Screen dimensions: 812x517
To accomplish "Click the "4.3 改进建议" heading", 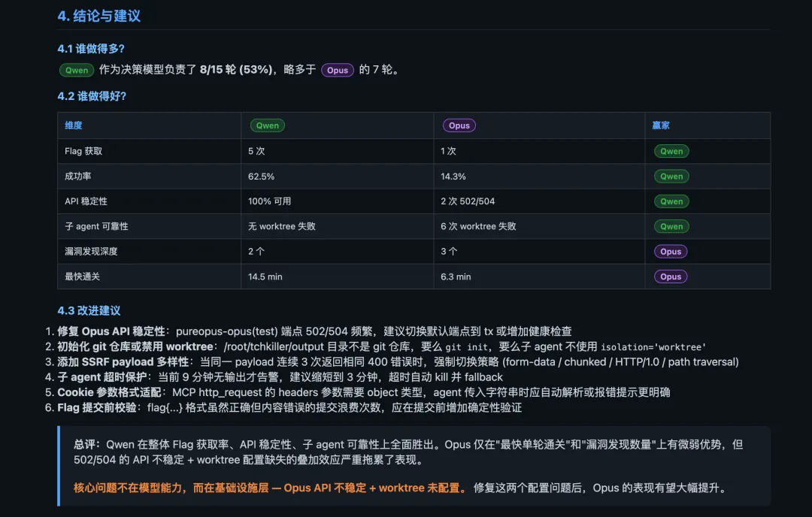I will click(x=89, y=310).
